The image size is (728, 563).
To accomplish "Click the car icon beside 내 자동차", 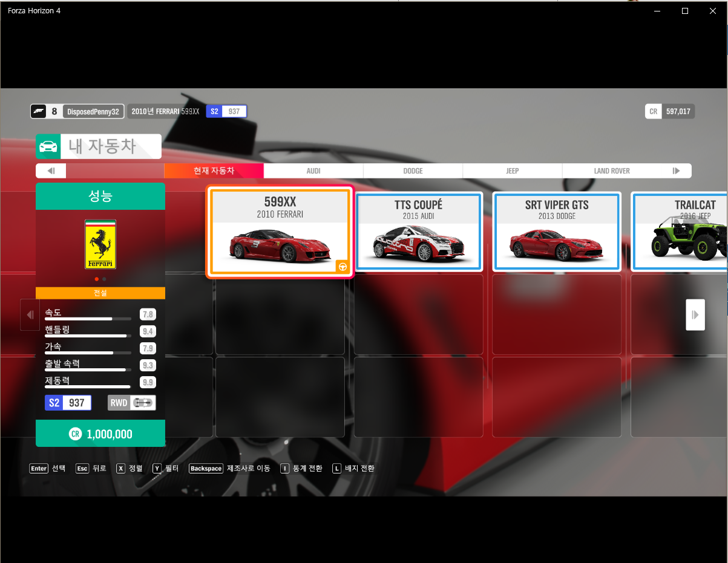I will point(48,146).
